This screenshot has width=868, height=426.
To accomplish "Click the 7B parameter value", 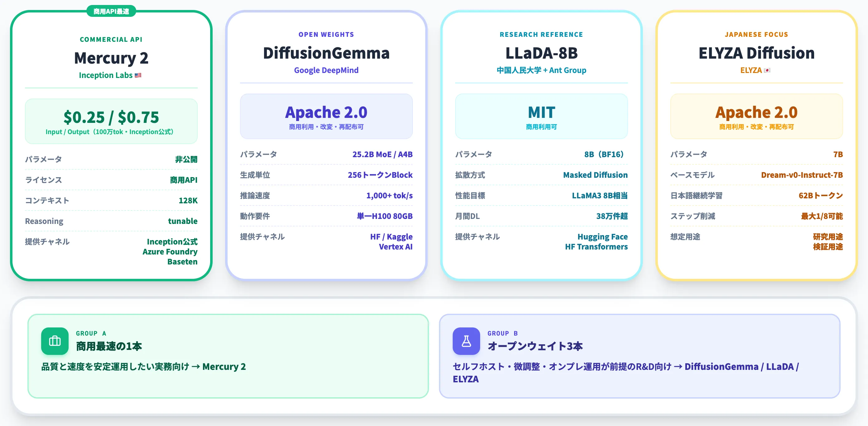I will (838, 154).
